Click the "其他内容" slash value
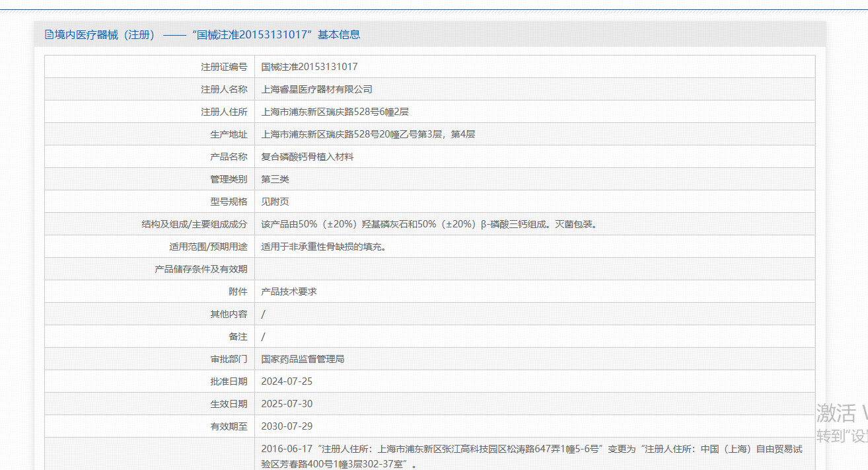 tap(263, 313)
